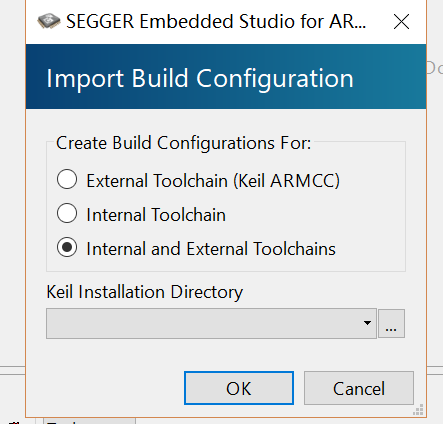Click the SEGGER Embedded Studio title bar text

pos(216,22)
